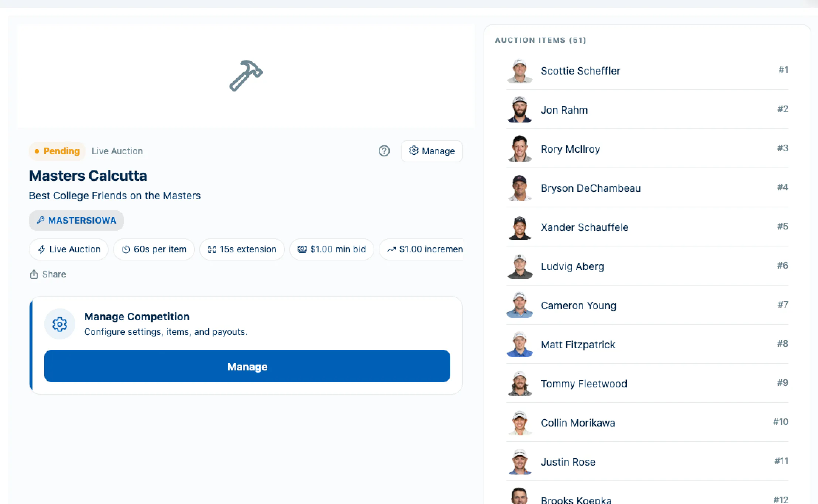Select Jon Rahm auction item
This screenshot has width=818, height=504.
647,110
